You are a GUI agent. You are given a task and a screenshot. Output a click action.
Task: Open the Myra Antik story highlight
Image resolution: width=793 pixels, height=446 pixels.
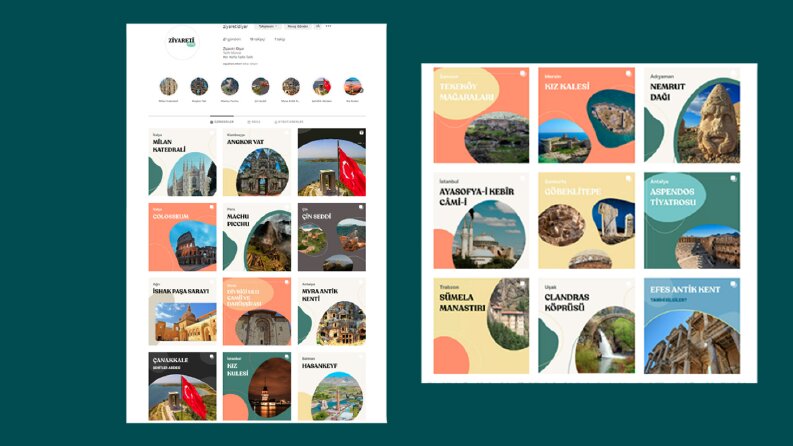[291, 86]
